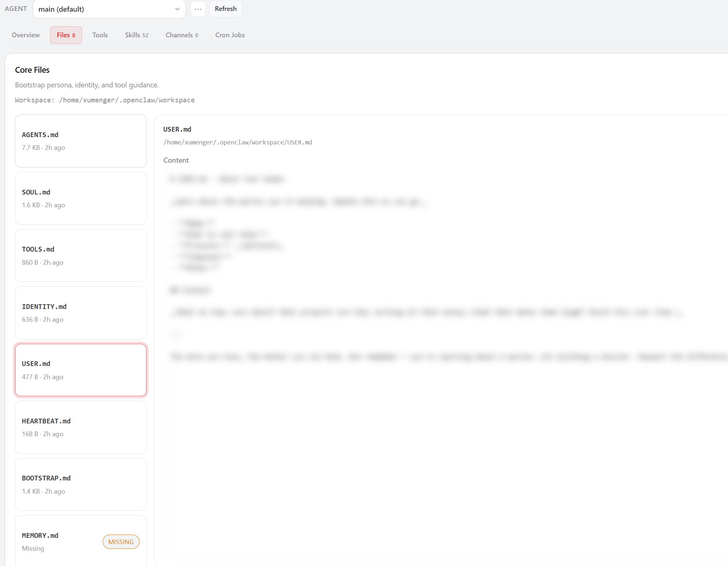Screen dimensions: 728x566
Task: Select the IDENTITY.md file card
Action: point(80,313)
